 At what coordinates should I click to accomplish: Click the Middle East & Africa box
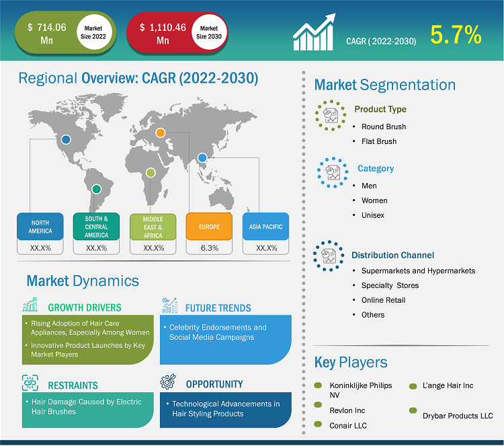pos(152,227)
